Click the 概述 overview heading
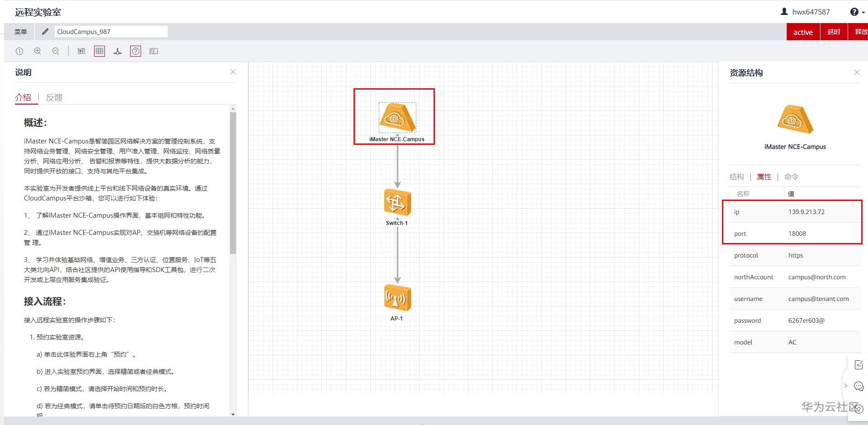The width and height of the screenshot is (868, 425). pyautogui.click(x=35, y=123)
